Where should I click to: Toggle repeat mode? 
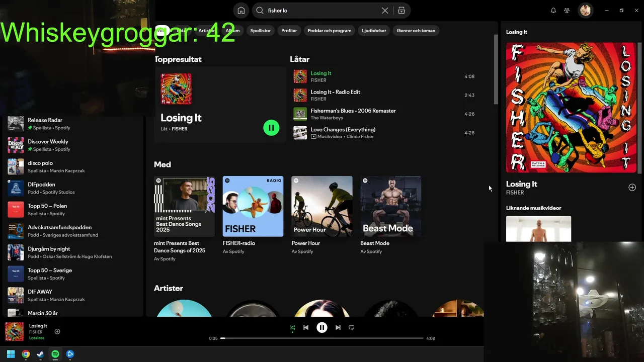coord(352,327)
